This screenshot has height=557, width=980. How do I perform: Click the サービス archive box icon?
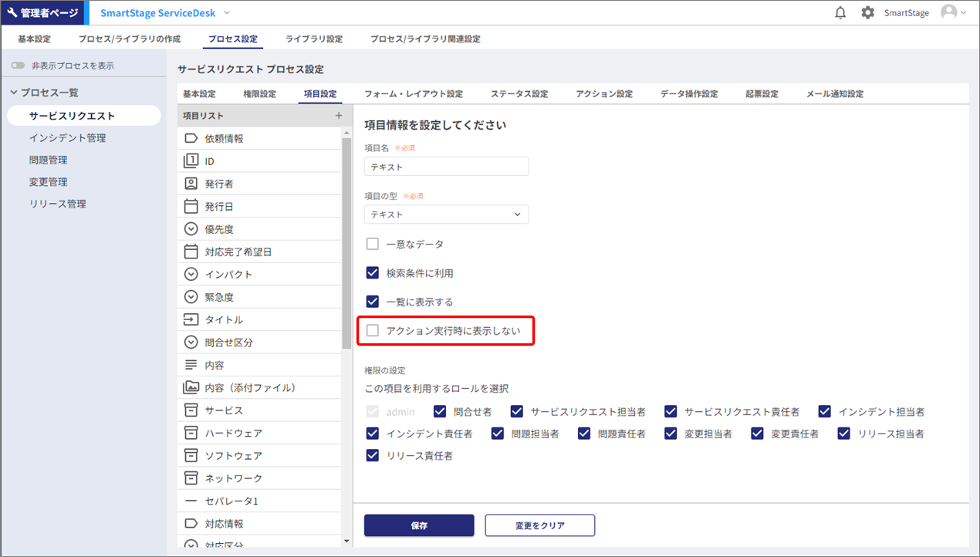click(x=191, y=410)
